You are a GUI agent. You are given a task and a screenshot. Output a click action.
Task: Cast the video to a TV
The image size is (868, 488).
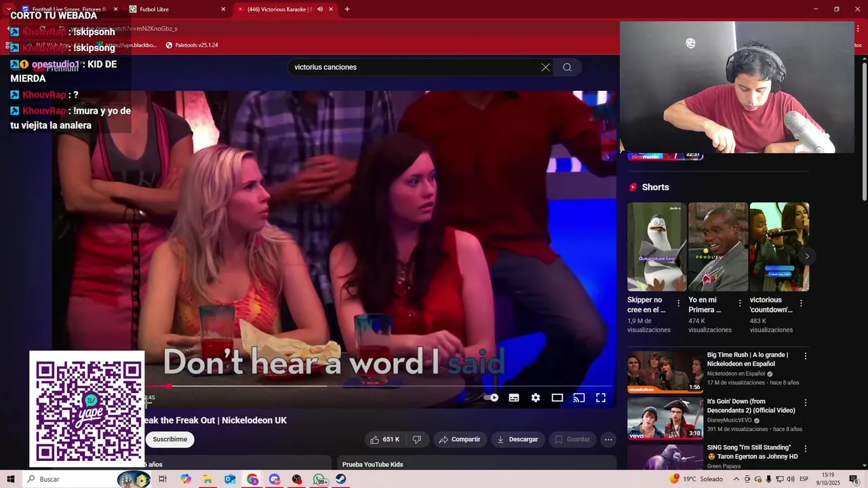(x=579, y=398)
